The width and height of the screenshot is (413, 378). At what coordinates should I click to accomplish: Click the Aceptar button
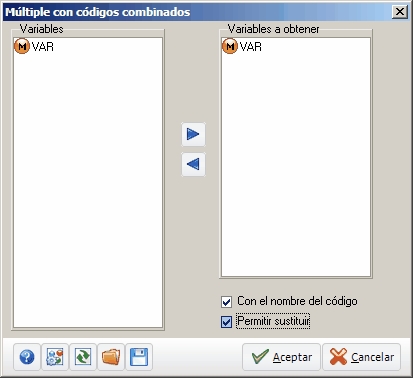tap(281, 357)
